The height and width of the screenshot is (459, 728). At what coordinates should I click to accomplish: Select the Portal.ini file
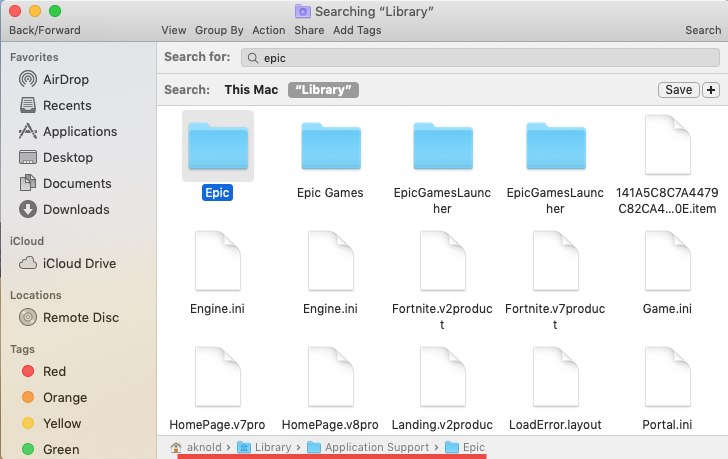668,377
